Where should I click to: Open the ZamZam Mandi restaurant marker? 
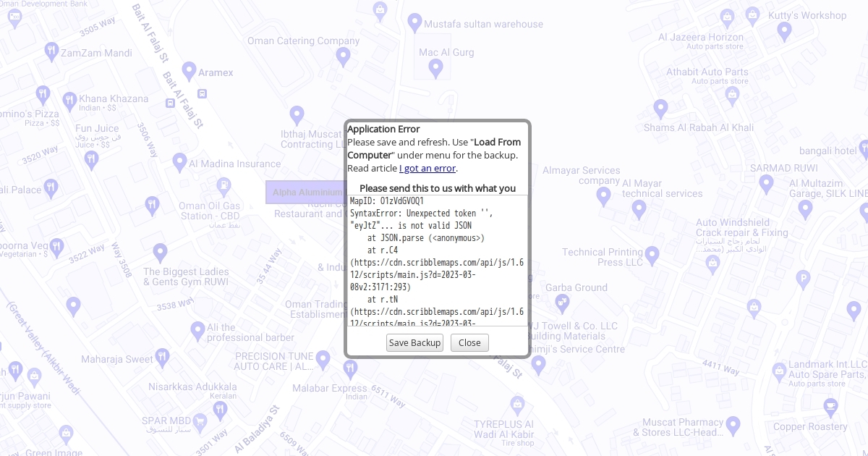point(51,51)
